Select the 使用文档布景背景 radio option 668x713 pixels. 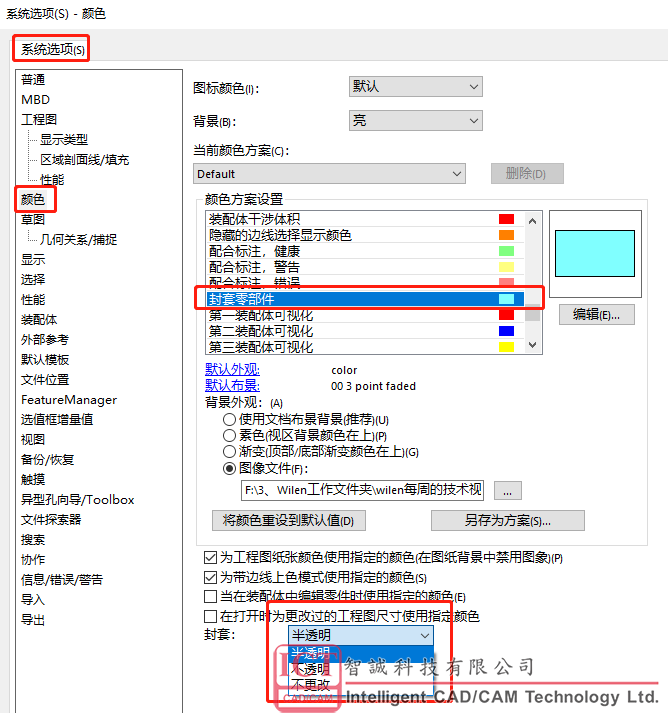point(230,420)
